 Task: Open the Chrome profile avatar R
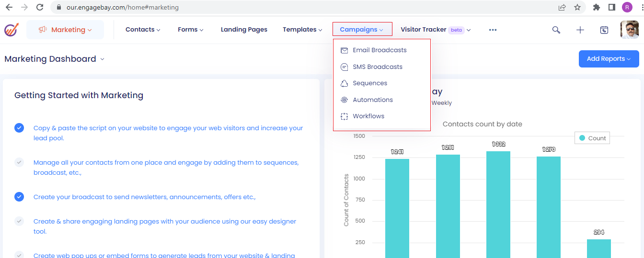tap(627, 7)
